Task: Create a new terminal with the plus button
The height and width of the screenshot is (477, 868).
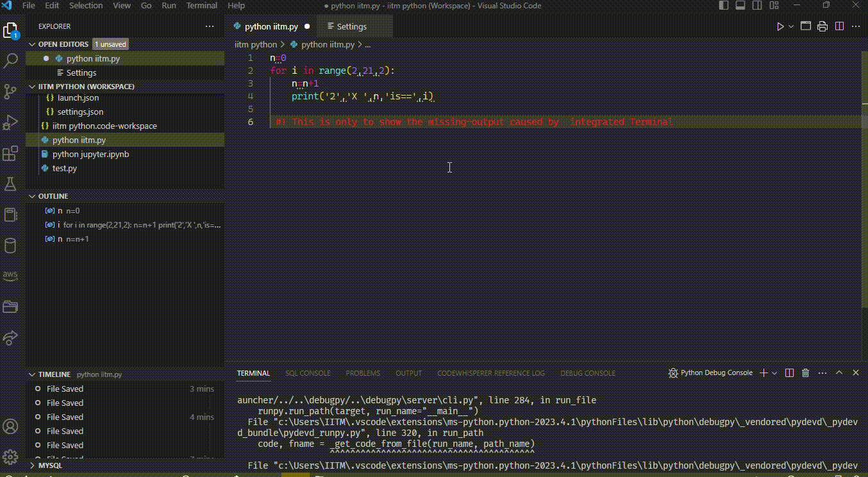Action: click(x=763, y=372)
